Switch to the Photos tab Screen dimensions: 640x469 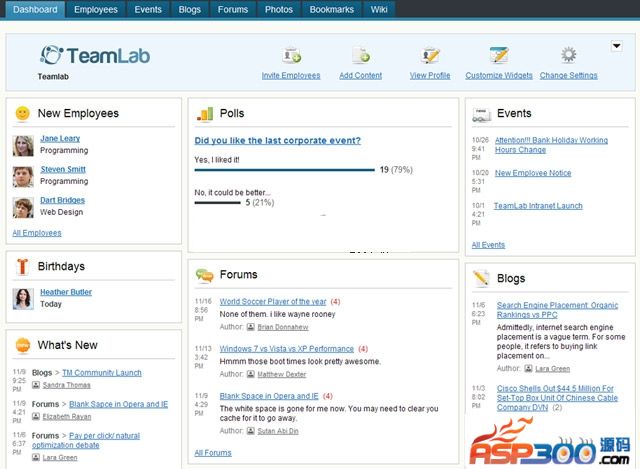coord(279,9)
